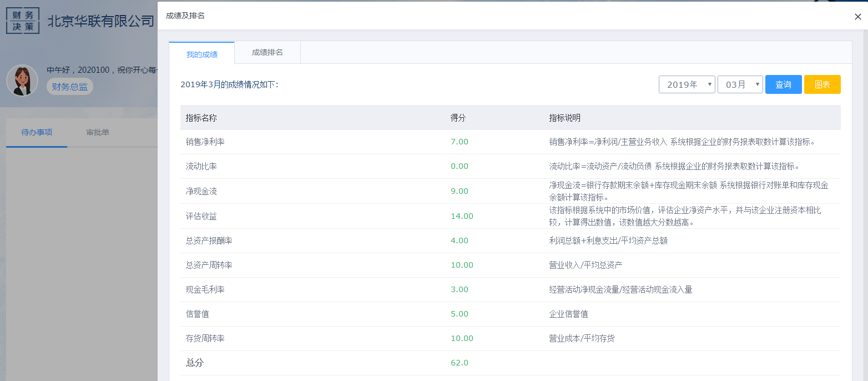Viewport: 868px width, 381px height.
Task: Click the 评估收益 indicator name
Action: [x=201, y=216]
